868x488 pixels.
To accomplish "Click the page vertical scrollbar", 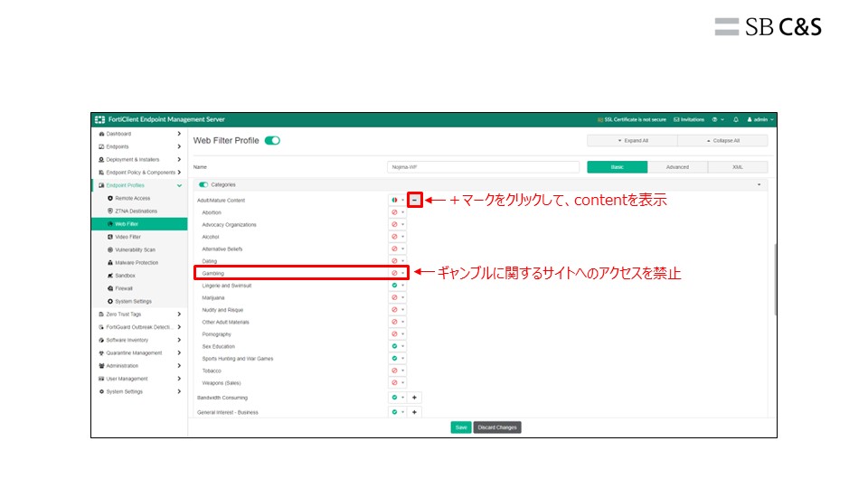I will click(x=775, y=279).
